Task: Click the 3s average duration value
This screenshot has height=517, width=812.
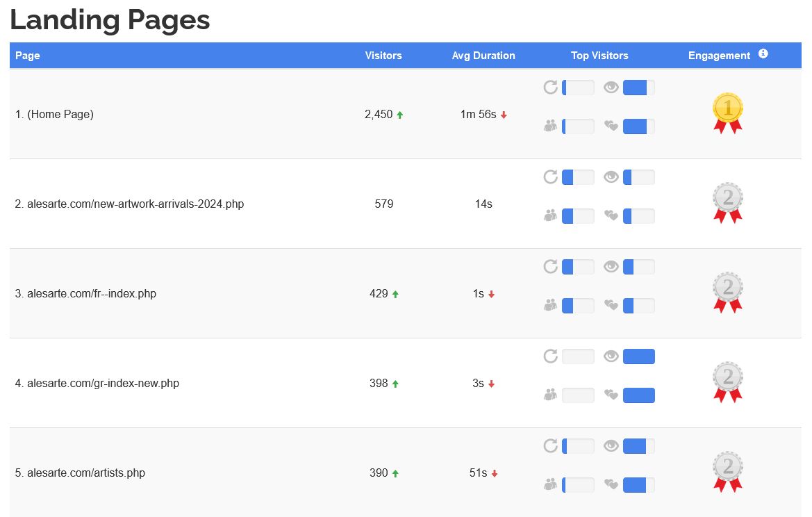Action: [x=478, y=384]
